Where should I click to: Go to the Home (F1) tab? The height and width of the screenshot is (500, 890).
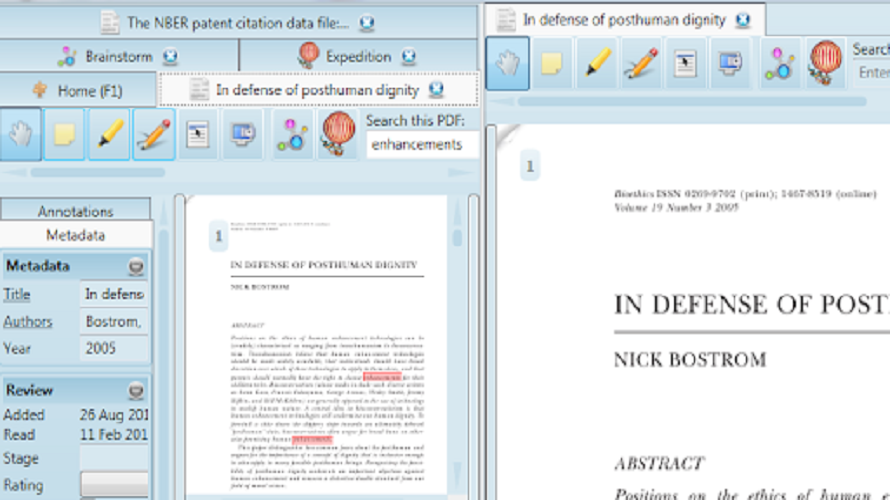[78, 90]
